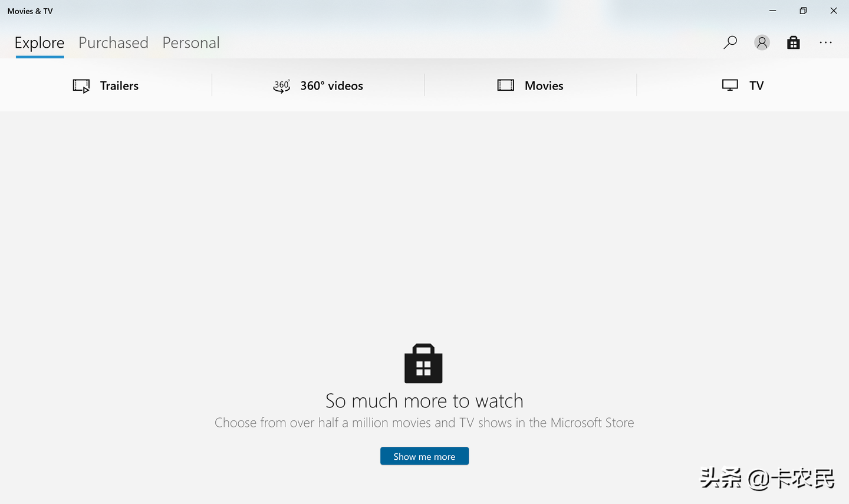Click the Trailers film icon
The width and height of the screenshot is (849, 504).
[81, 86]
